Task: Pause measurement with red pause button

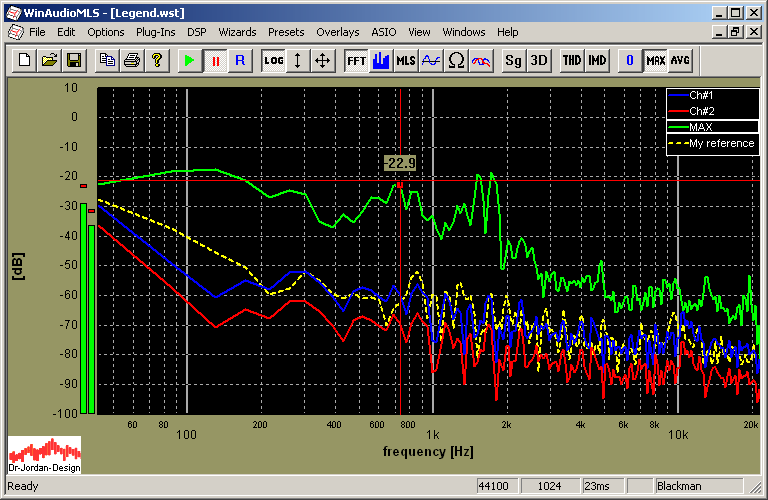Action: 215,60
